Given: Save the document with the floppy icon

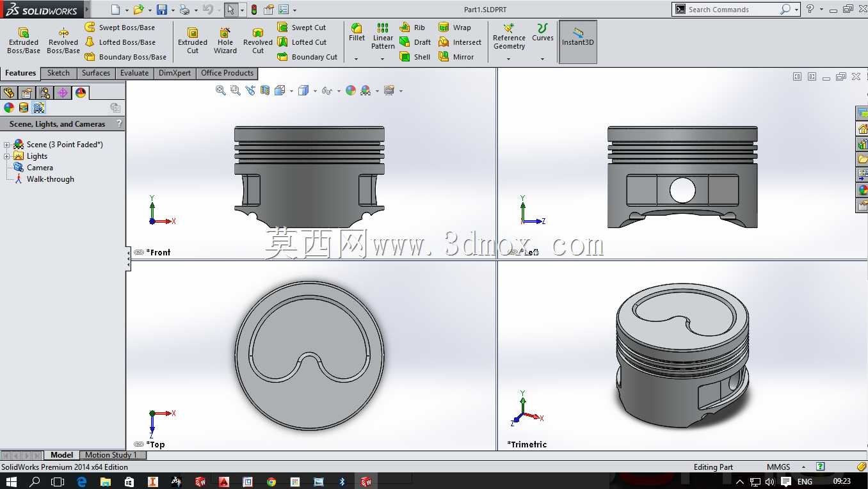Looking at the screenshot, I should click(162, 10).
